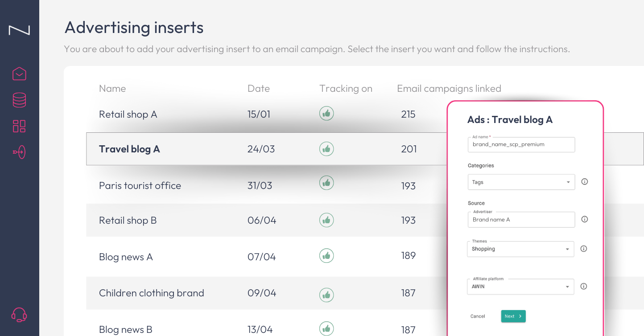Expand the Tags categories dropdown

coord(521,182)
